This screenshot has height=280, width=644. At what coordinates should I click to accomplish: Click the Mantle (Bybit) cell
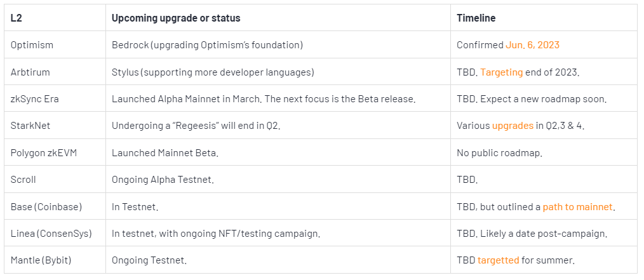55,260
